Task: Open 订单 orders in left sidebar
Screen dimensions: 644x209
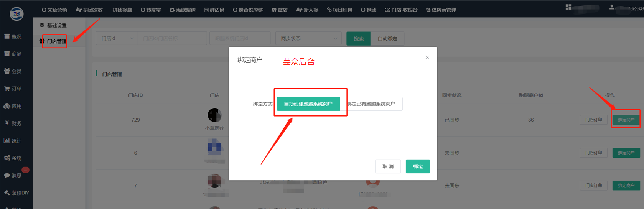Action: tap(13, 88)
